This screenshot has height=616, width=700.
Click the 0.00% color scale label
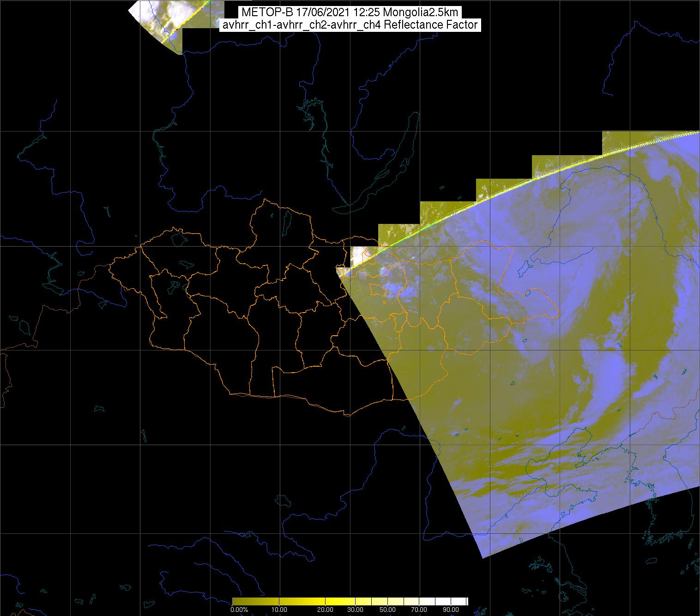pos(239,610)
